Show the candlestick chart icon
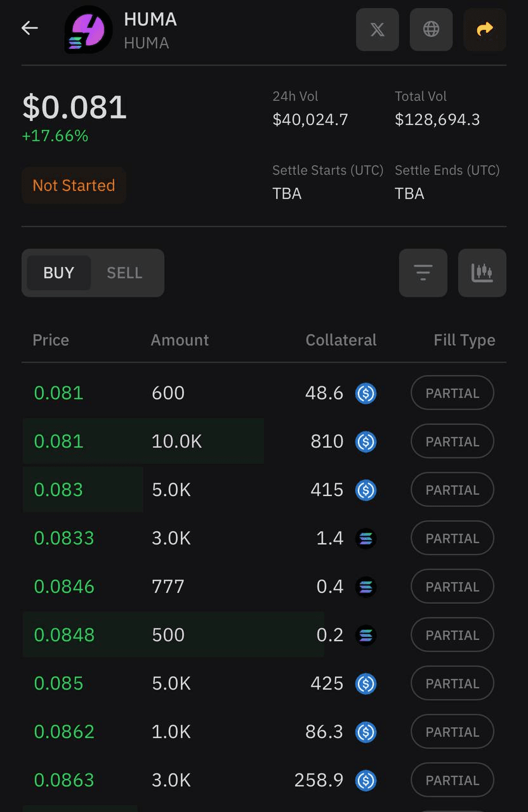528x812 pixels. pyautogui.click(x=482, y=273)
